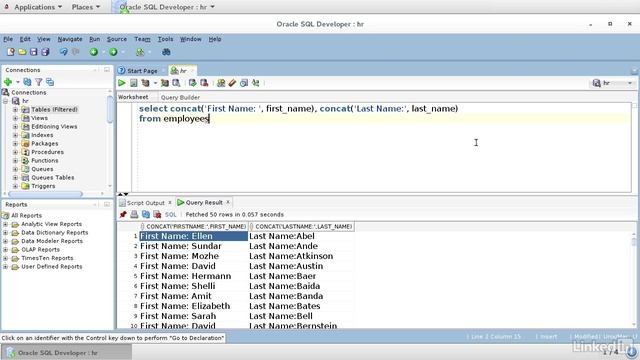This screenshot has width=640, height=360.
Task: Click the query result vertical scrollbar
Action: pyautogui.click(x=633, y=280)
